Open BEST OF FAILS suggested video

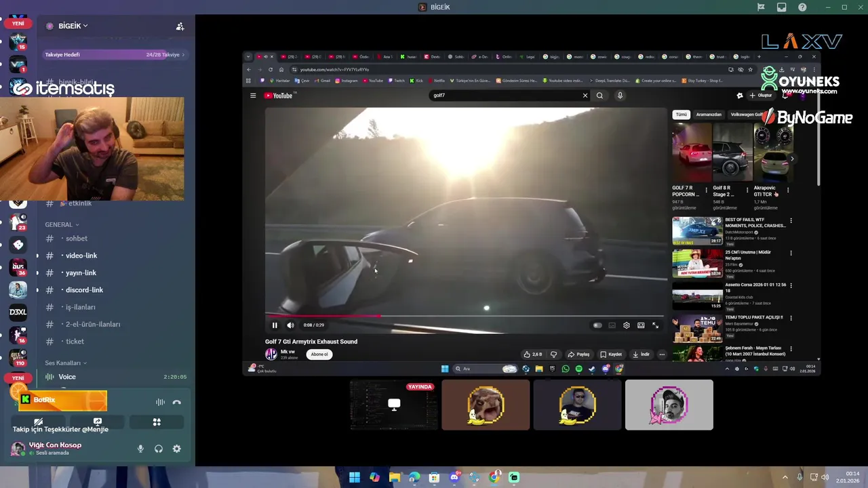(697, 231)
